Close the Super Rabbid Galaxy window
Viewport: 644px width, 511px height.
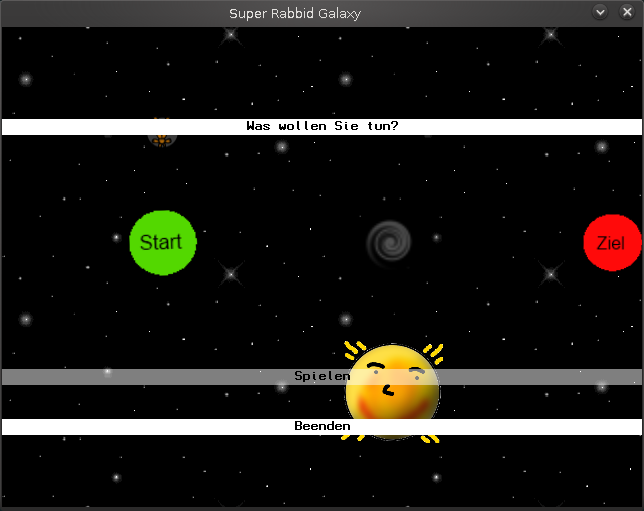pos(627,12)
